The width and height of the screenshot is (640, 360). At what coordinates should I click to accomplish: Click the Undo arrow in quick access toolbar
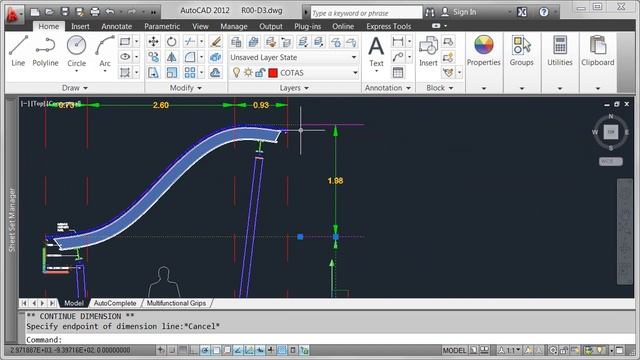click(x=110, y=12)
